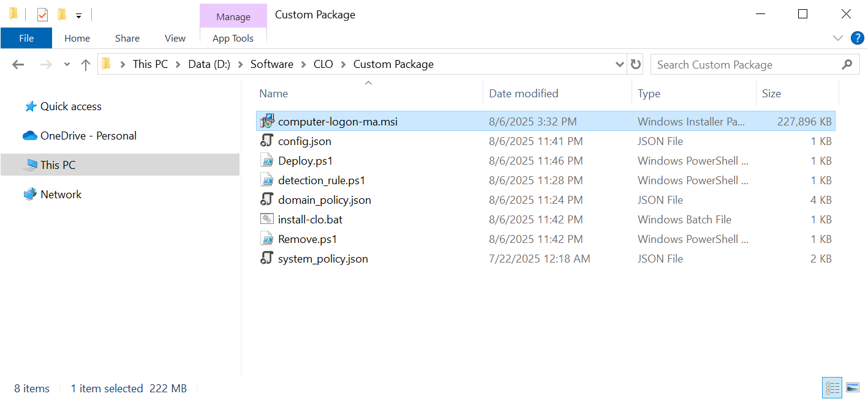Open the File menu tab
Image resolution: width=868 pixels, height=399 pixels.
pos(26,38)
